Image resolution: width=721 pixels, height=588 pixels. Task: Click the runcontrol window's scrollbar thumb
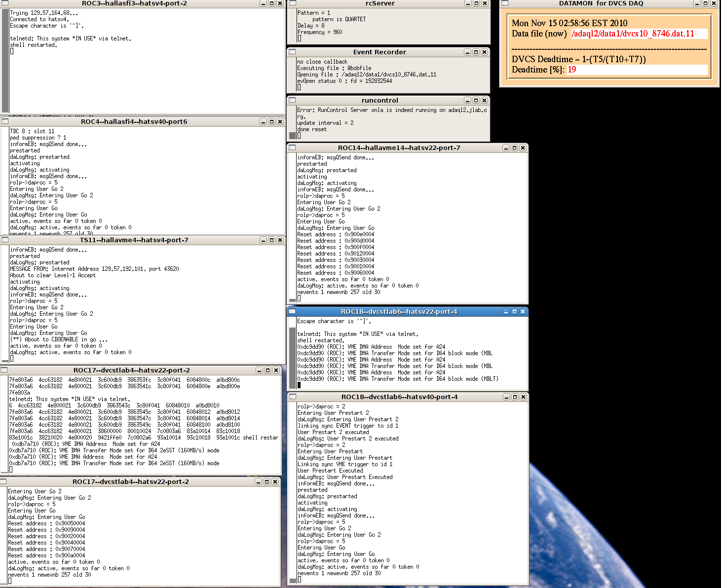(292, 136)
